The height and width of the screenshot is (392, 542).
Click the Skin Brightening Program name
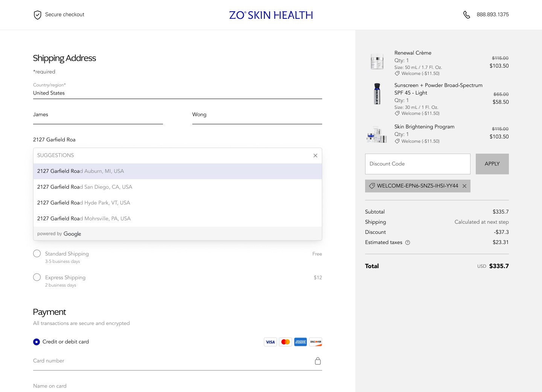425,127
